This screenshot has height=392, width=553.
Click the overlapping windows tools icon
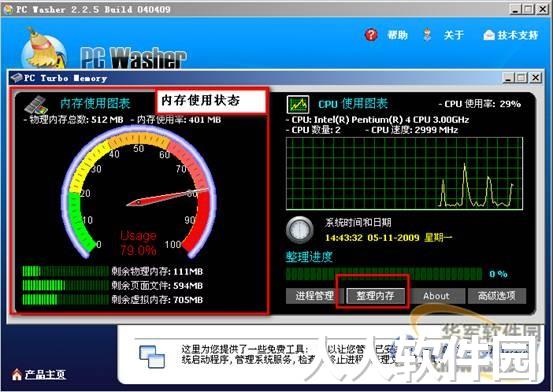click(152, 356)
